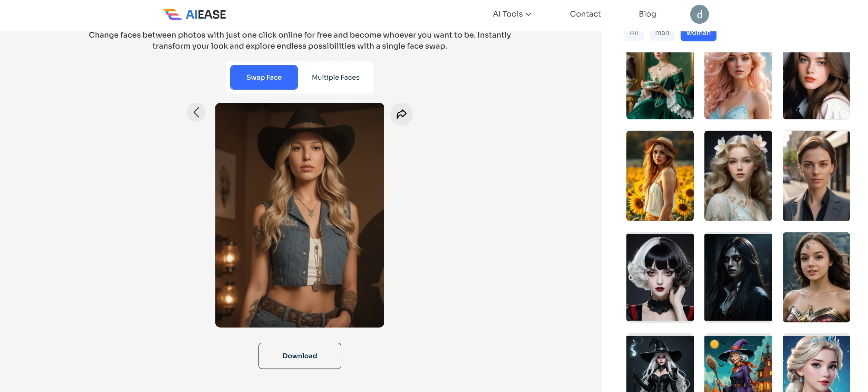Toggle the Woman filter button
The height and width of the screenshot is (392, 868).
coord(698,32)
